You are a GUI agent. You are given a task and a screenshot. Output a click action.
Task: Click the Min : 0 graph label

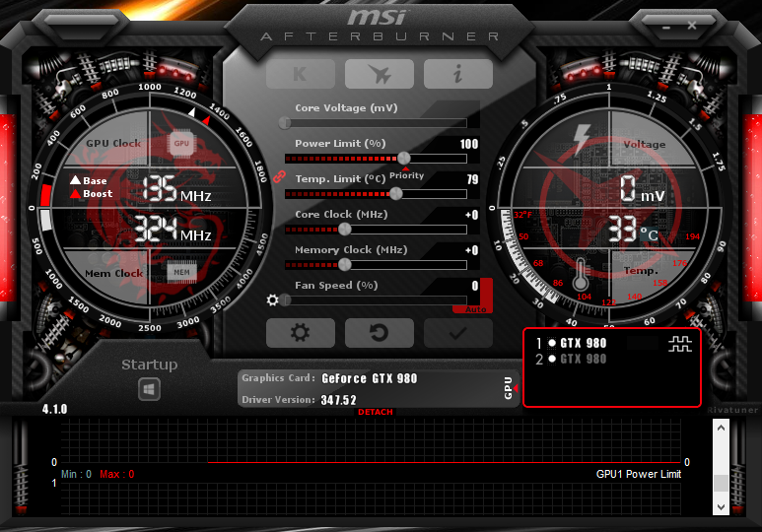[76, 474]
